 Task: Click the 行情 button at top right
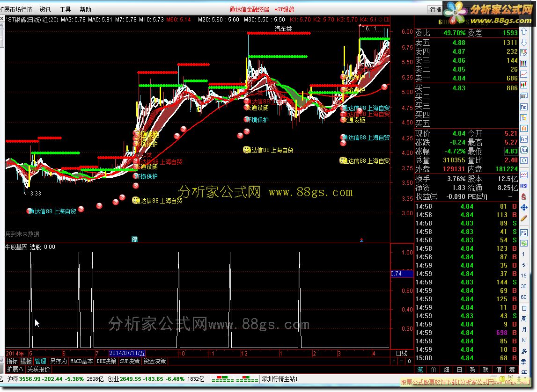(x=435, y=9)
